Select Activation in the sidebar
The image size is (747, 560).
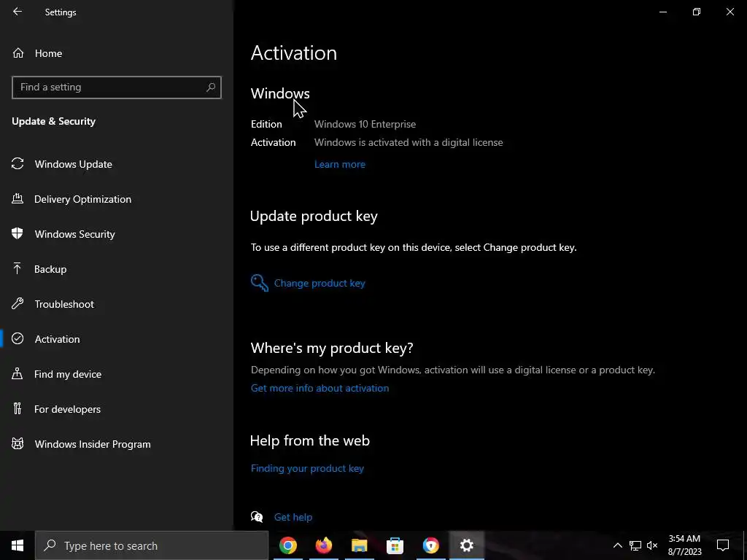tap(116, 339)
